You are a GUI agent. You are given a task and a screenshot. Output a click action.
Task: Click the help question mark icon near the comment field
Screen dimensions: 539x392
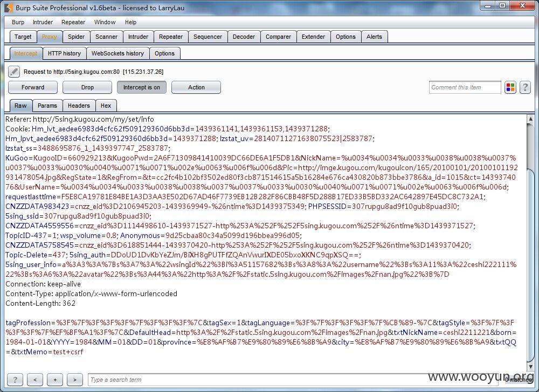(525, 88)
